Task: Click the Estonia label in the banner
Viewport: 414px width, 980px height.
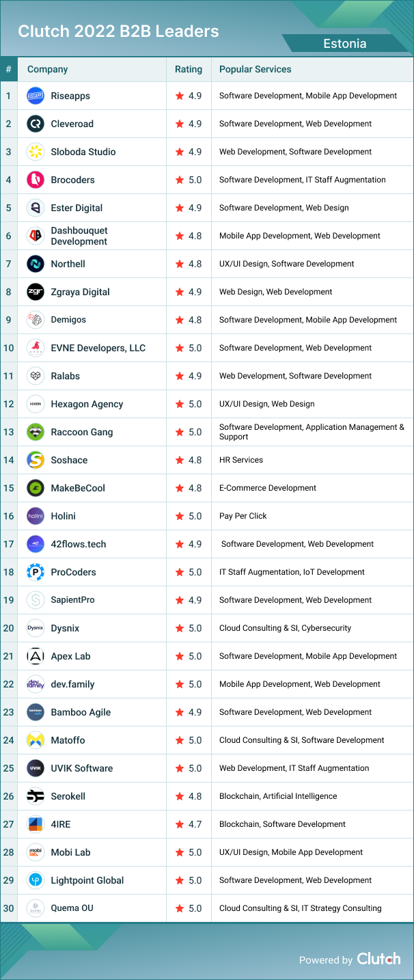Action: (x=344, y=44)
